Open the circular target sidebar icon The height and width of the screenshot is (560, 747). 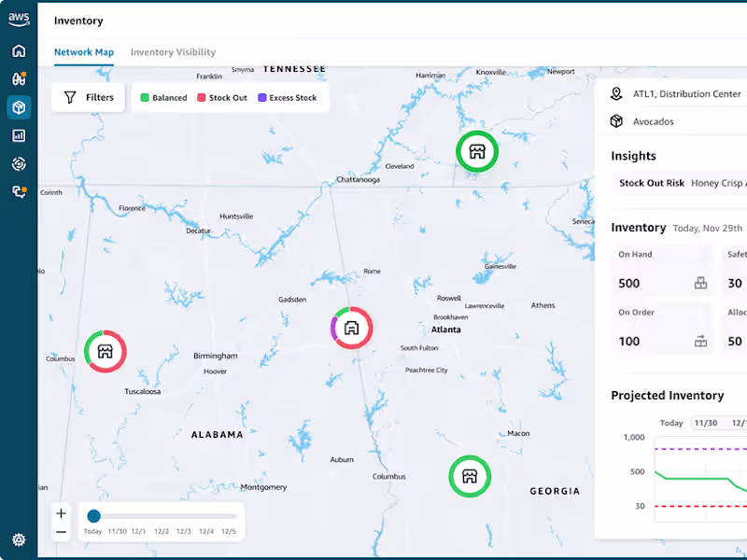click(x=19, y=164)
